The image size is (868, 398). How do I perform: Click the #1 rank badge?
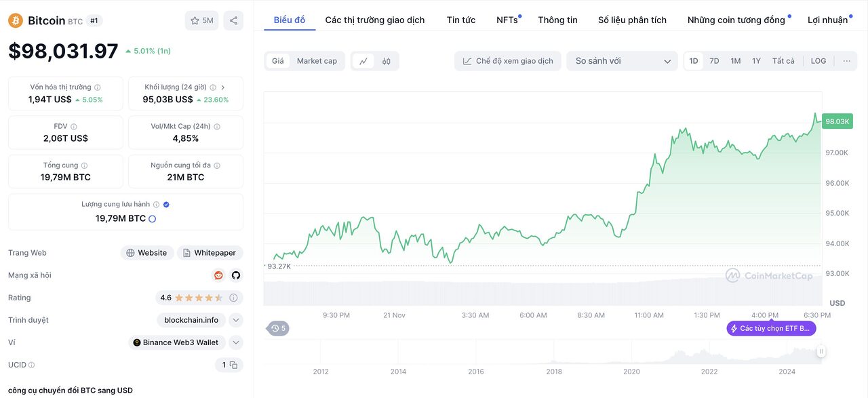pyautogui.click(x=94, y=21)
